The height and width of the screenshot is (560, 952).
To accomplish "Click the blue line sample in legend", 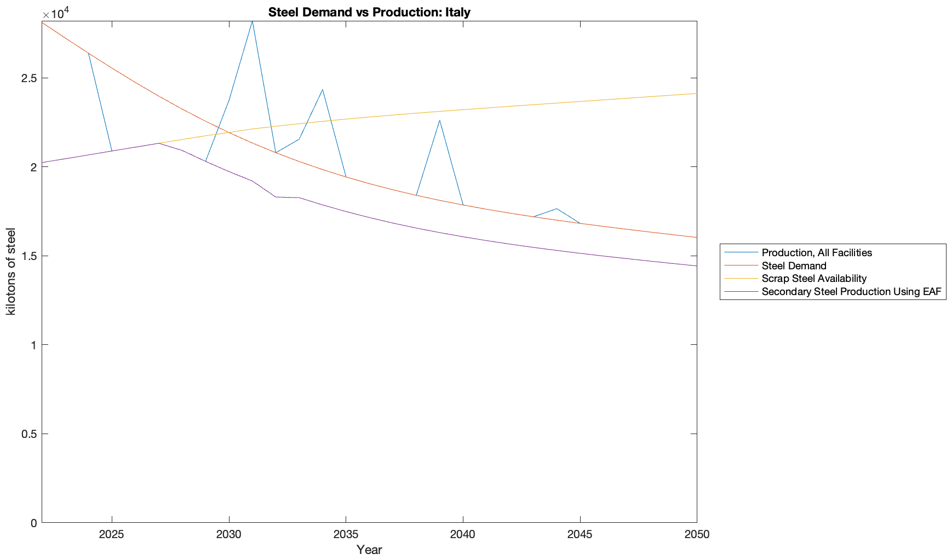I will pos(741,252).
